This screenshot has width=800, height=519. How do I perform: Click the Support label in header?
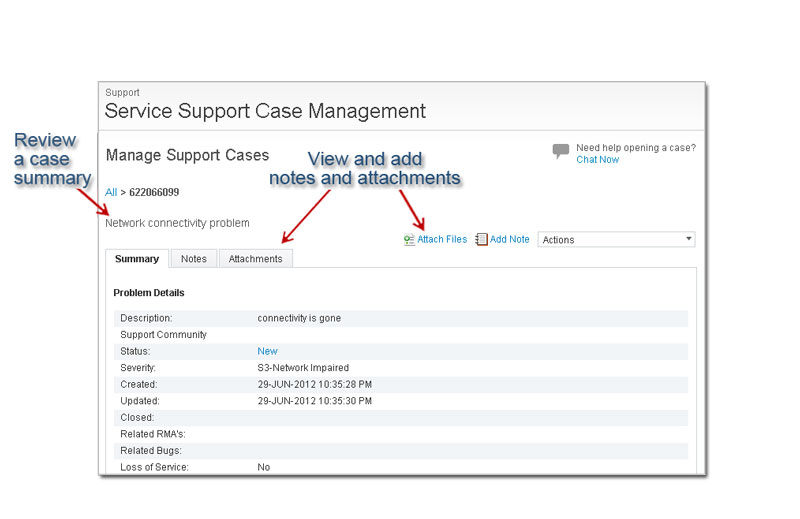pyautogui.click(x=122, y=93)
